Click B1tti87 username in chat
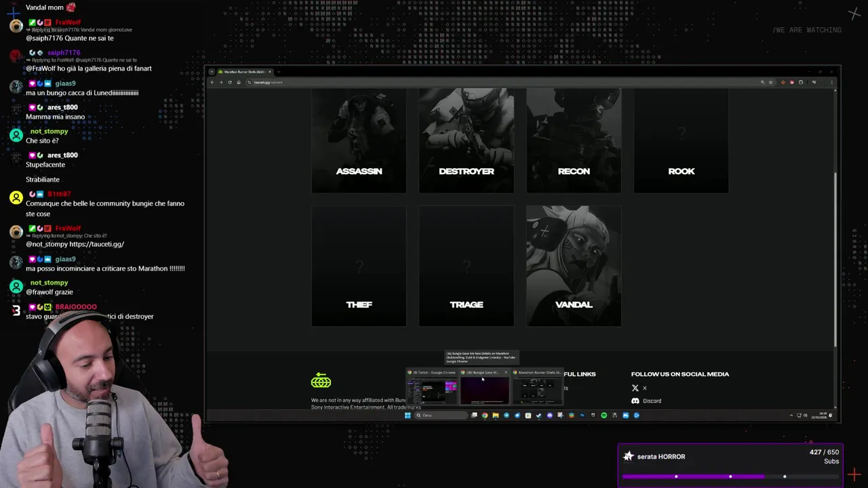The height and width of the screenshot is (488, 868). (x=59, y=194)
